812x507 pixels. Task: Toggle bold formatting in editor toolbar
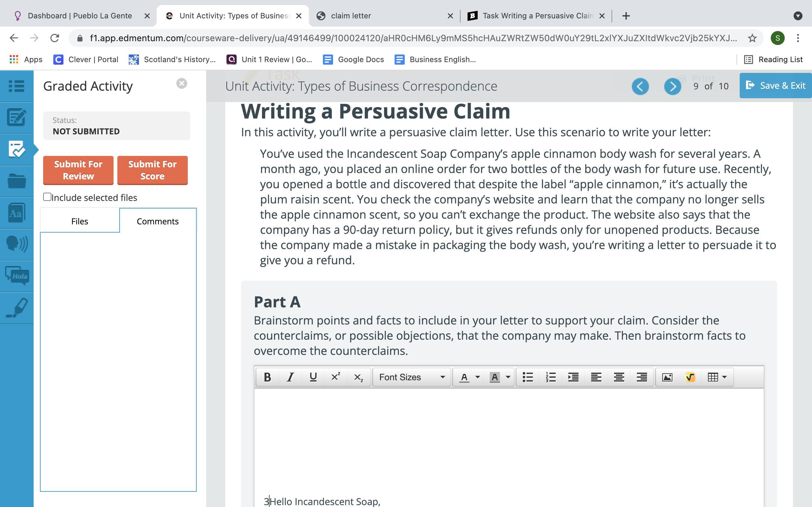click(x=267, y=377)
